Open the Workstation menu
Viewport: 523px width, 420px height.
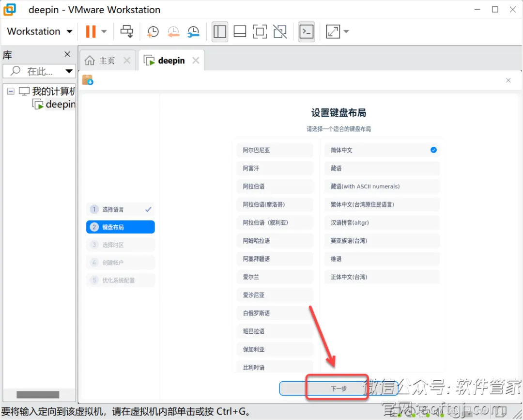[40, 31]
